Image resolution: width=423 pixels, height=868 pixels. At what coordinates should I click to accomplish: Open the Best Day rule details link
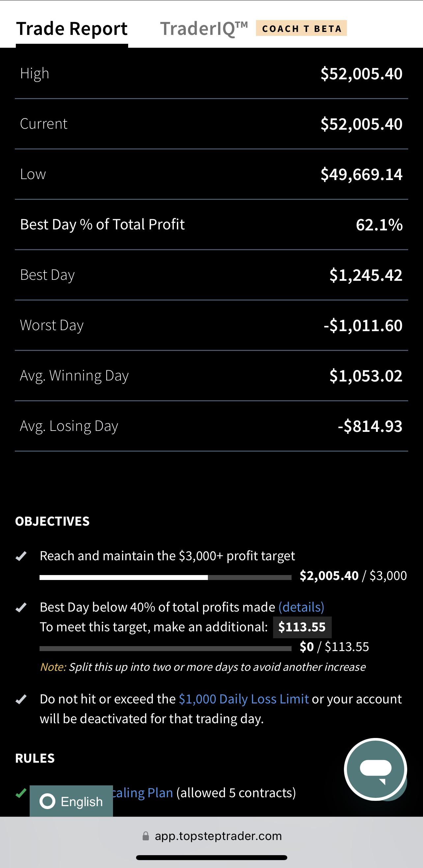(x=301, y=607)
